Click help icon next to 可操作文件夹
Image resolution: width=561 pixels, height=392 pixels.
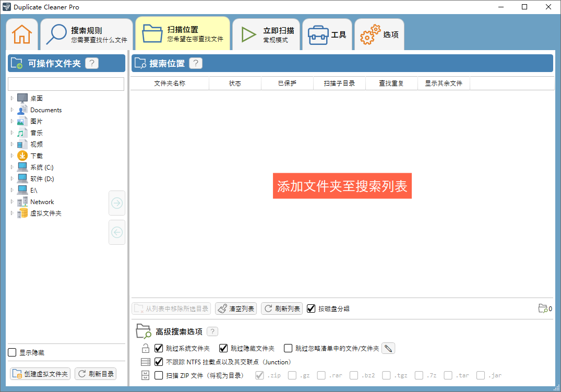coord(92,63)
